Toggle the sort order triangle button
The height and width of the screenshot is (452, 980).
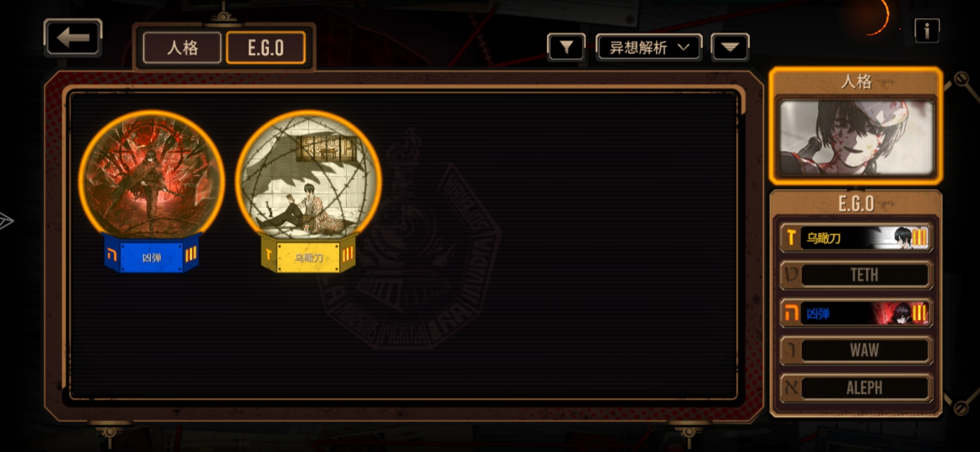(x=730, y=47)
